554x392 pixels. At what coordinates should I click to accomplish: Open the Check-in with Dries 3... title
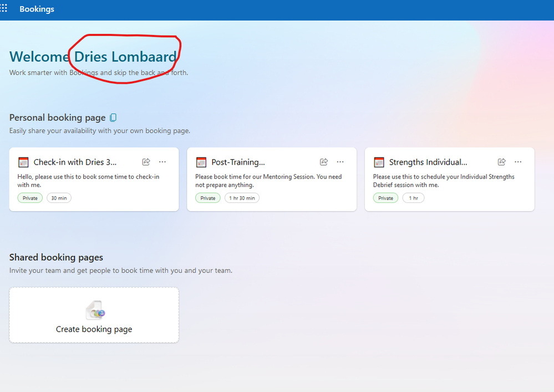(75, 162)
